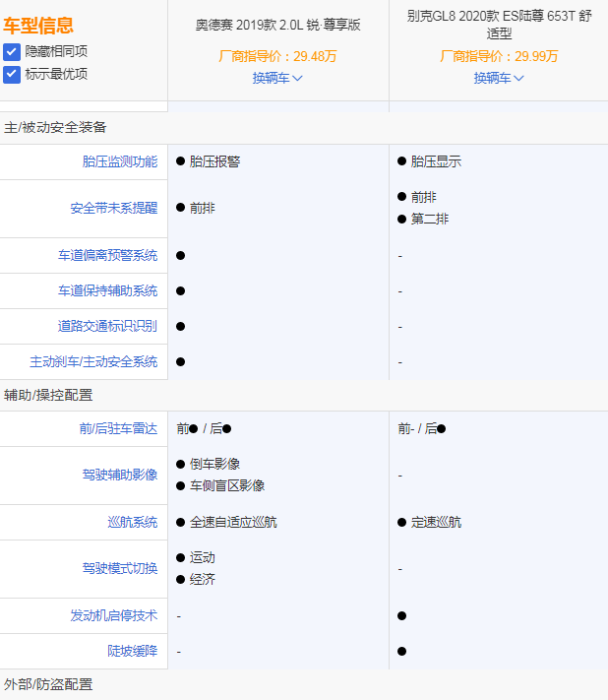Open the 胎压监测功能 parameter link
This screenshot has width=608, height=700.
click(x=119, y=161)
